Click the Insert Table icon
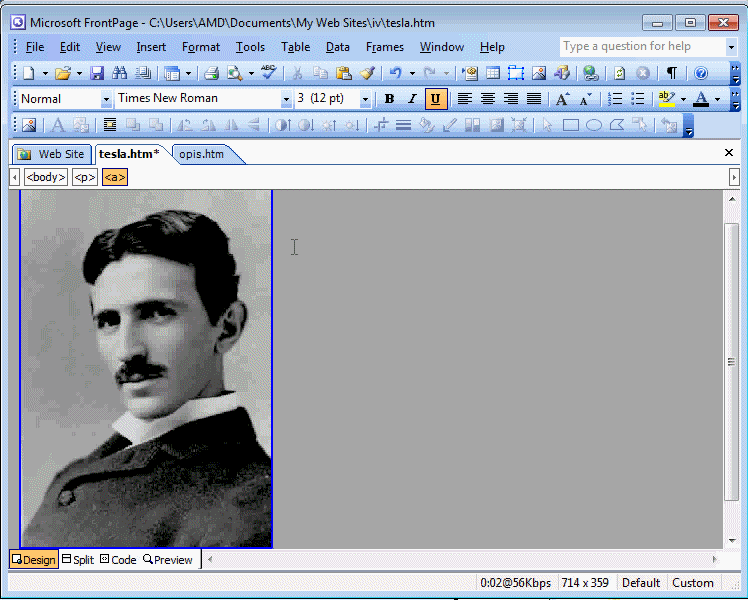This screenshot has width=748, height=600. 493,73
